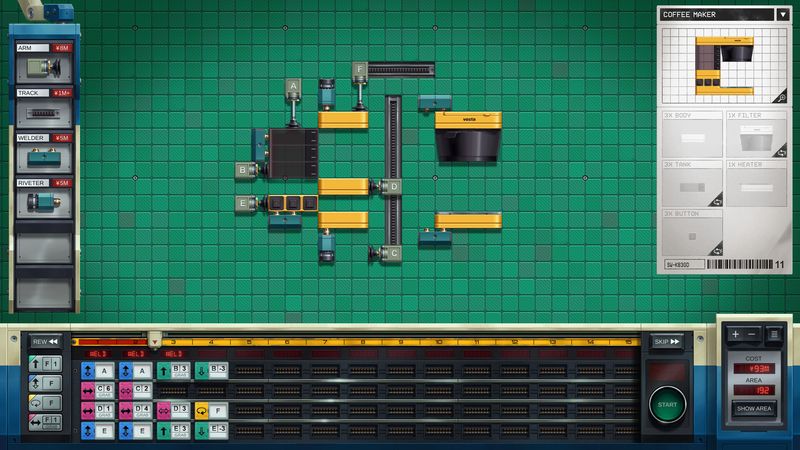Click the pink C 6 grab instruction

click(98, 390)
